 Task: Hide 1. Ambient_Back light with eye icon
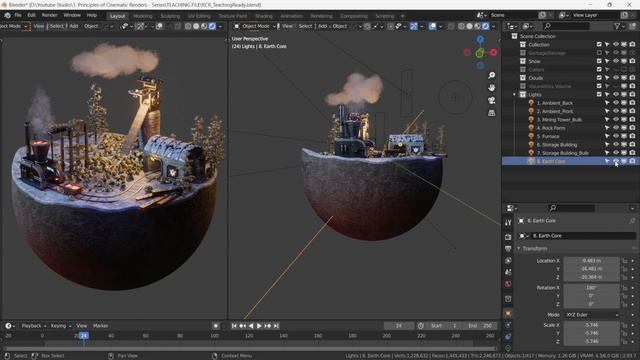click(616, 103)
